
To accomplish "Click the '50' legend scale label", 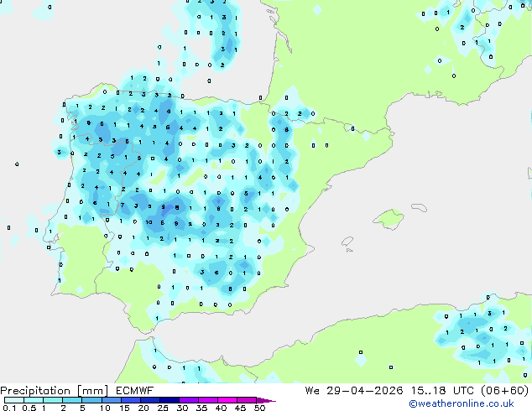I will point(259,408).
